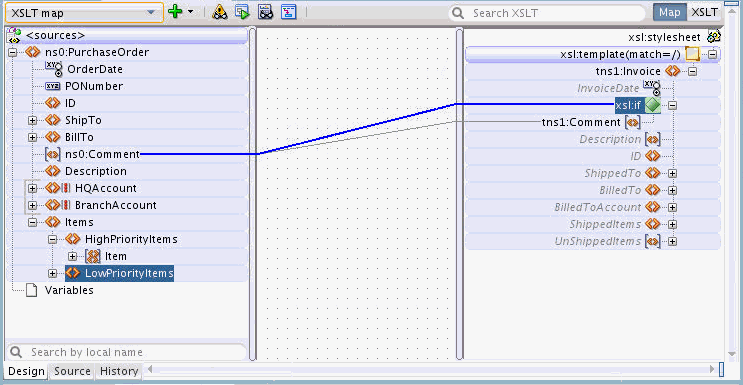Open the Source tab

pyautogui.click(x=72, y=371)
